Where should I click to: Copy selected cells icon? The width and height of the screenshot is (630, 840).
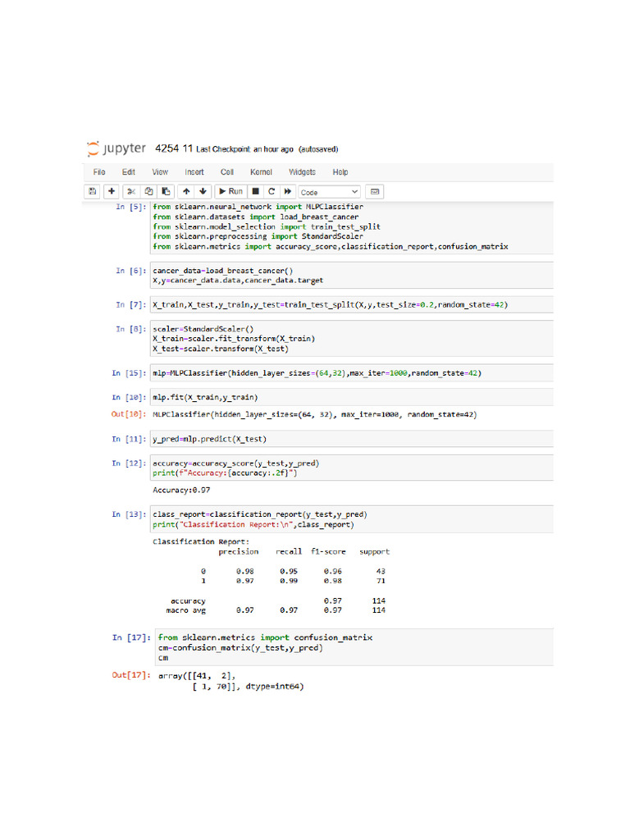pos(148,191)
